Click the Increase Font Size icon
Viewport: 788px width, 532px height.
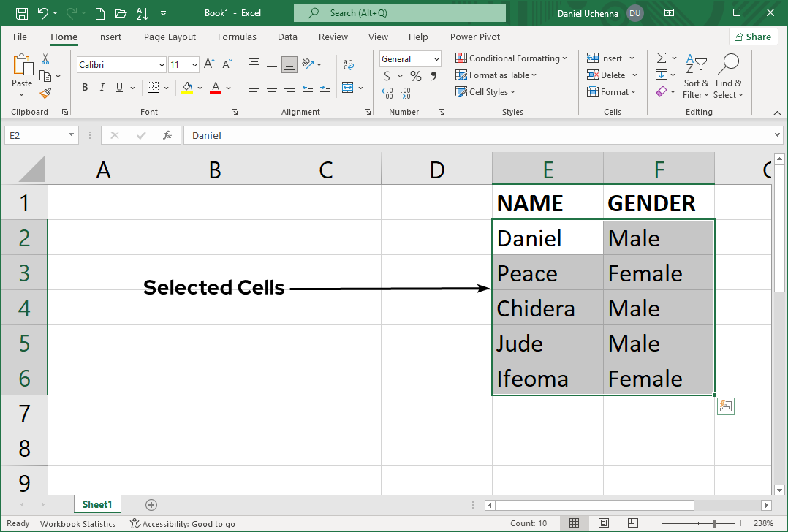pyautogui.click(x=209, y=64)
